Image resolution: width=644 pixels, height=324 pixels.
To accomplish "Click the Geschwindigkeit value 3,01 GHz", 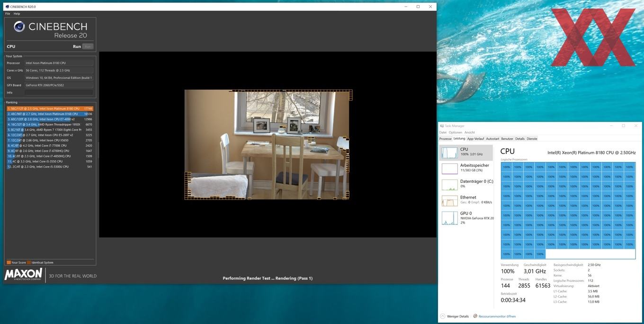I will (535, 271).
